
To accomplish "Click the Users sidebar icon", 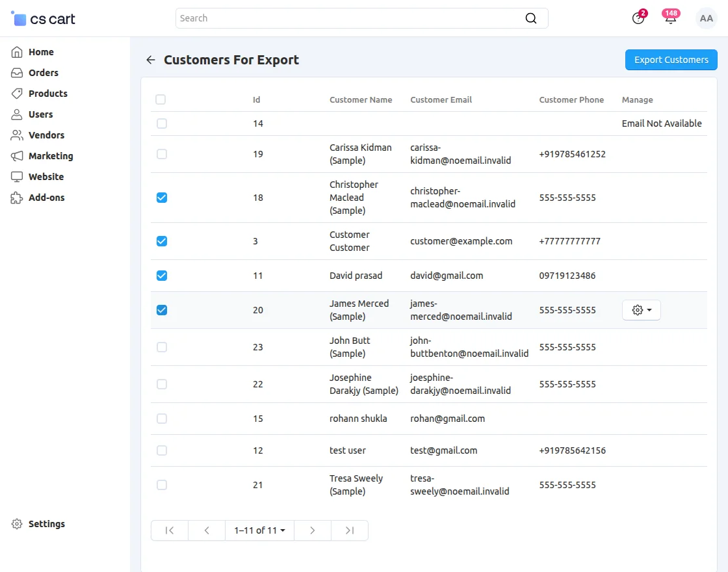I will [16, 114].
